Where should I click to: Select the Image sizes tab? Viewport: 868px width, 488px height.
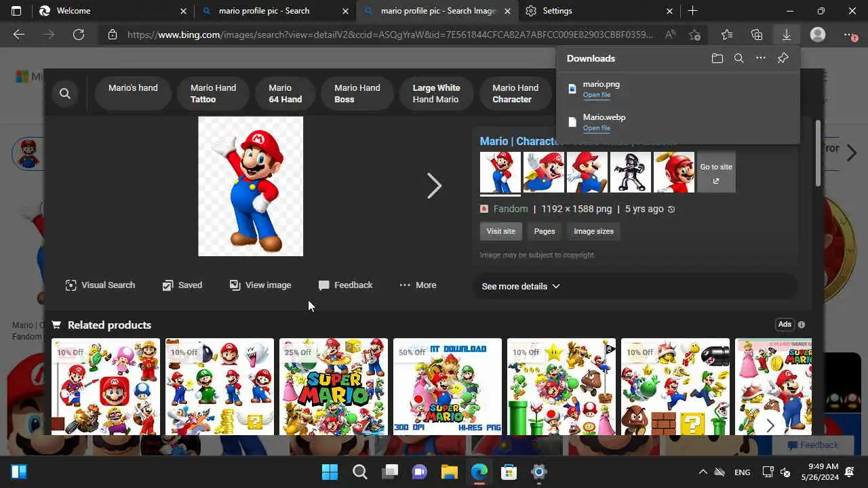(593, 231)
